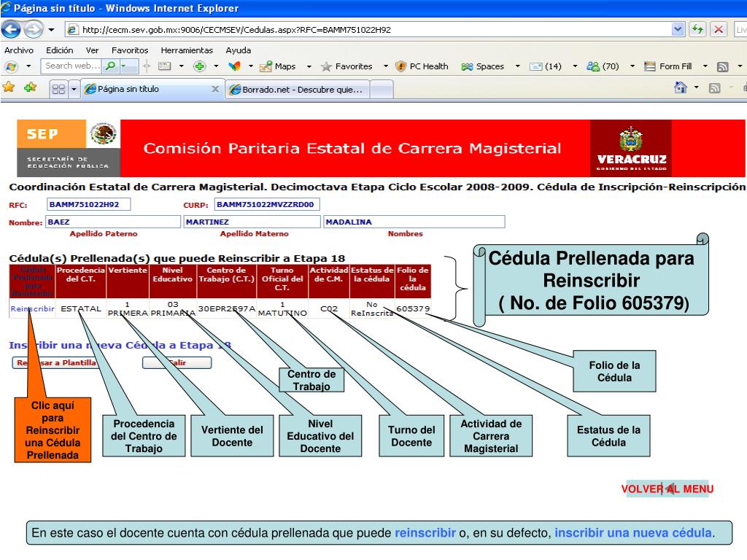Click the Forward navigation arrow

point(34,29)
